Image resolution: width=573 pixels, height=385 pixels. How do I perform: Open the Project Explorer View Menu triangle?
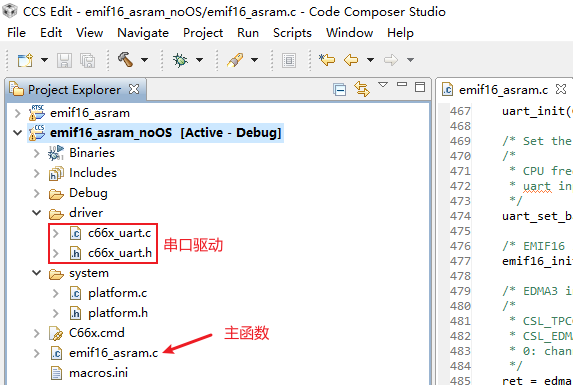coord(383,85)
